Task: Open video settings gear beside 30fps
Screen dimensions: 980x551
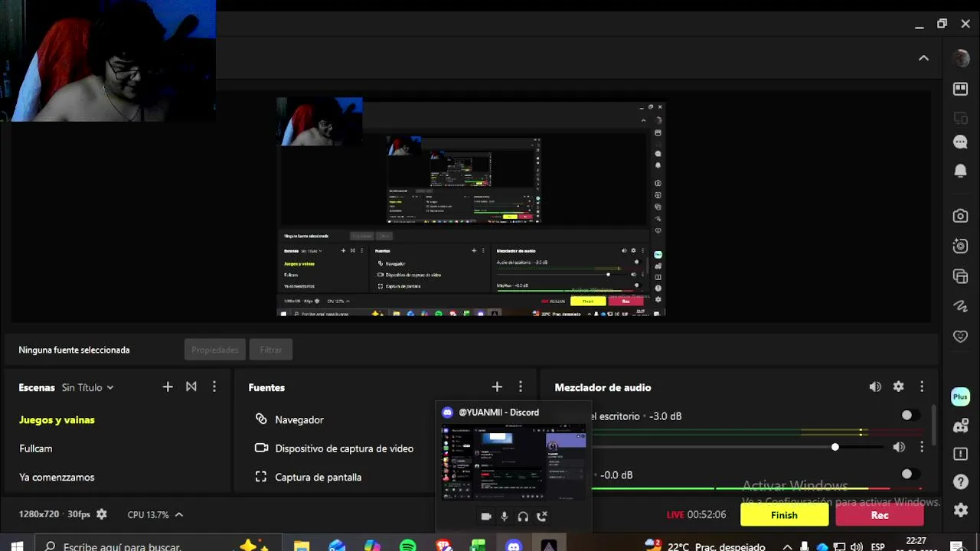Action: 102,514
